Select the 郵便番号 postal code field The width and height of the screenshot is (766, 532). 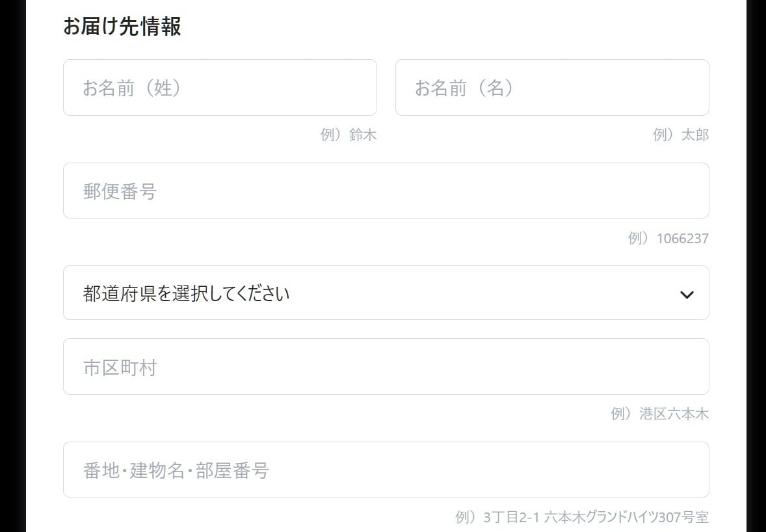click(386, 191)
